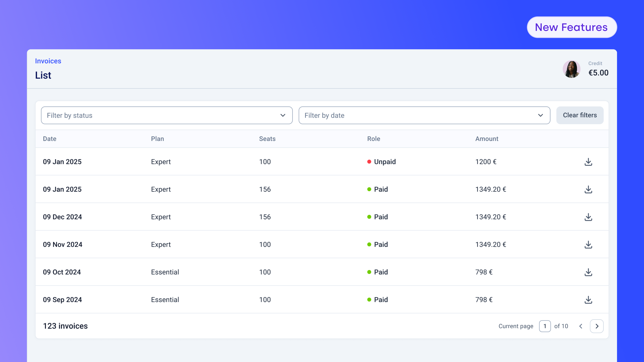
Task: Expand status filter using chevron arrow
Action: pyautogui.click(x=283, y=115)
